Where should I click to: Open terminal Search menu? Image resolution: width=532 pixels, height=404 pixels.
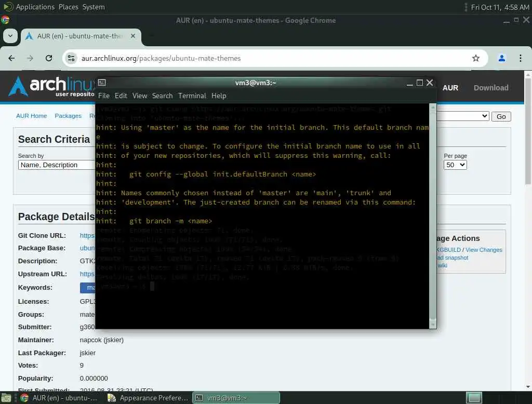pyautogui.click(x=162, y=96)
